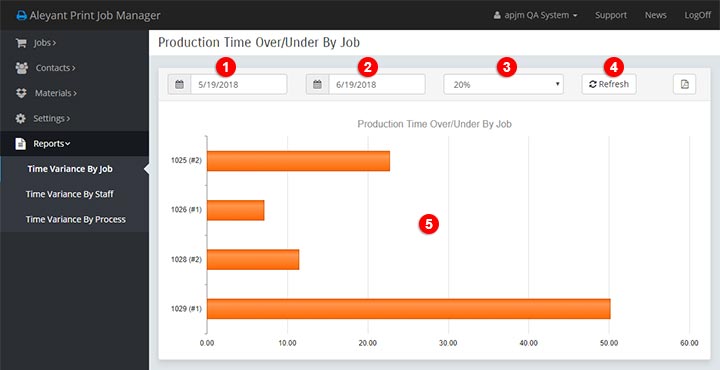720x370 pixels.
Task: Select Time Variance By Process report
Action: (75, 219)
